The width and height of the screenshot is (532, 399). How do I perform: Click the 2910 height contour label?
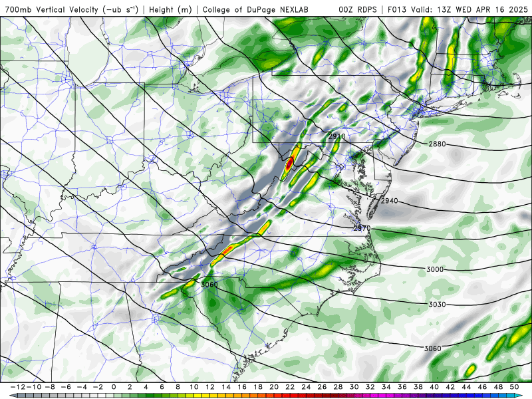[337, 136]
